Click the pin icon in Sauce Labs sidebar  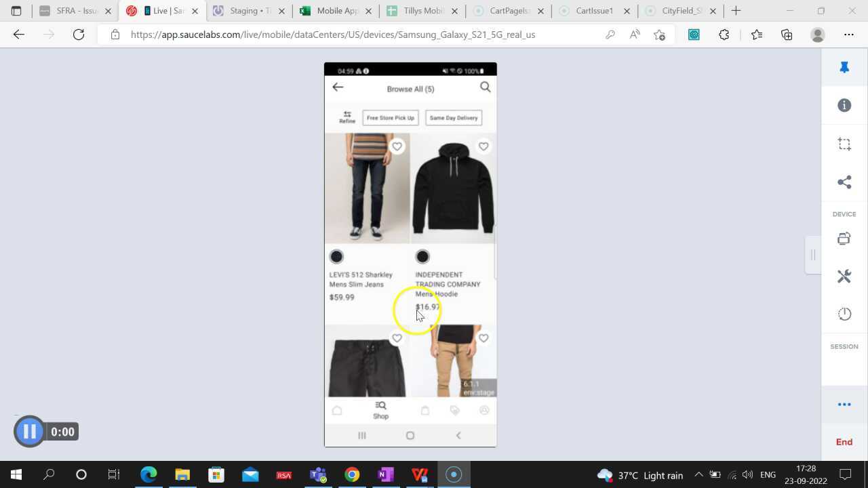click(844, 67)
